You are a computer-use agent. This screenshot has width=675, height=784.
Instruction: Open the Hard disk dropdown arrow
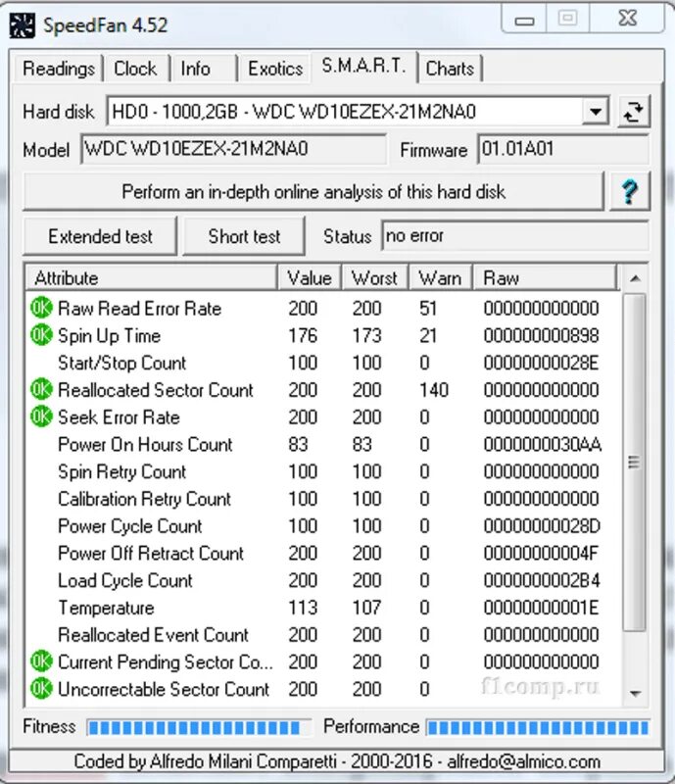595,111
